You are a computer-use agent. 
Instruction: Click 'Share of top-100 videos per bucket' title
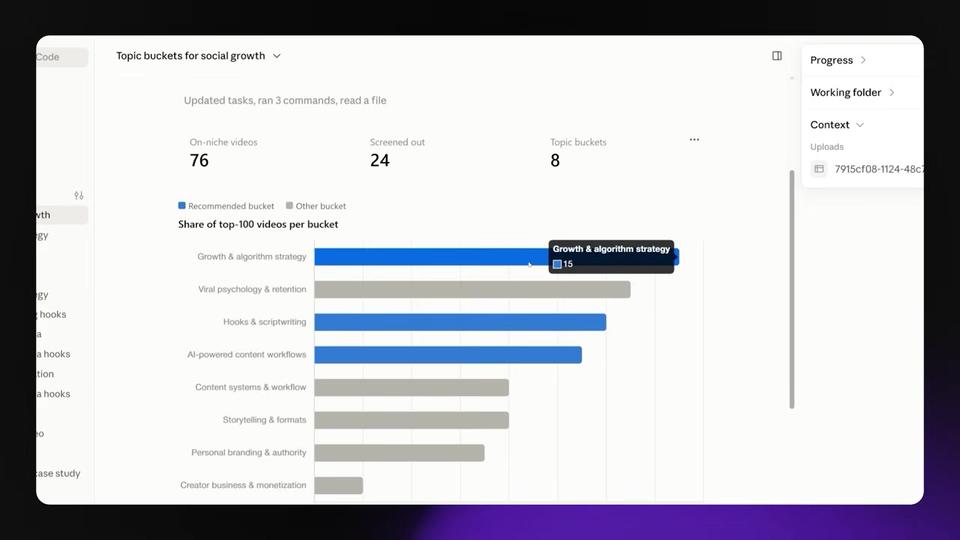point(258,224)
